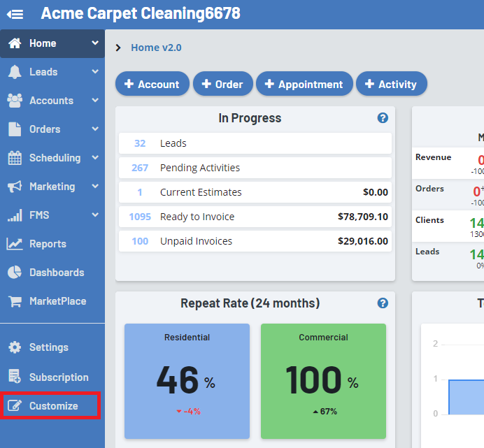Click the shopping cart MarketPlace icon
Screen dimensions: 484x448
pyautogui.click(x=15, y=301)
